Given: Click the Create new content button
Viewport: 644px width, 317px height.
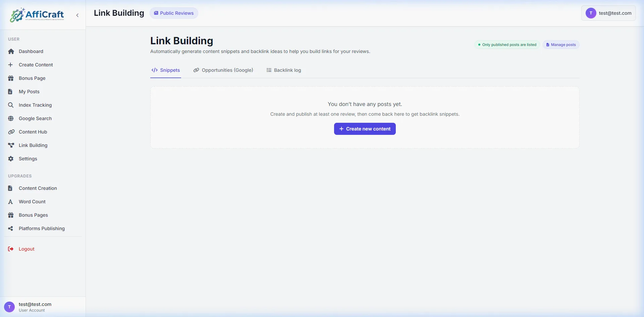Looking at the screenshot, I should pyautogui.click(x=365, y=128).
